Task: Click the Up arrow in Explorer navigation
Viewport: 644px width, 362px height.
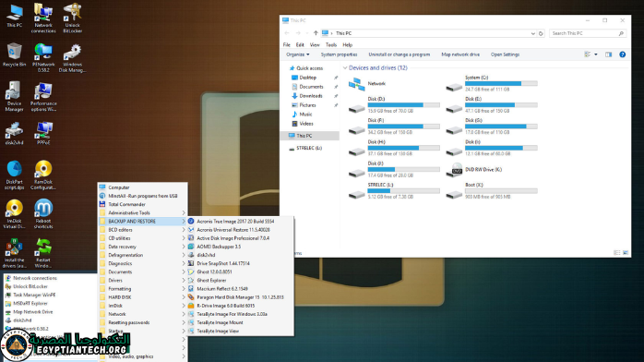Action: point(316,33)
